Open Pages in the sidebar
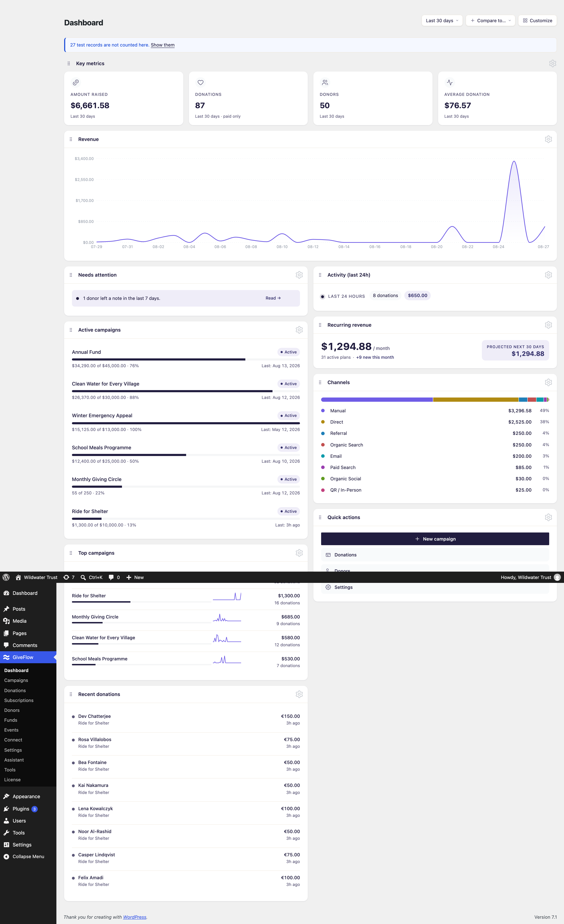The image size is (564, 924). 28,633
